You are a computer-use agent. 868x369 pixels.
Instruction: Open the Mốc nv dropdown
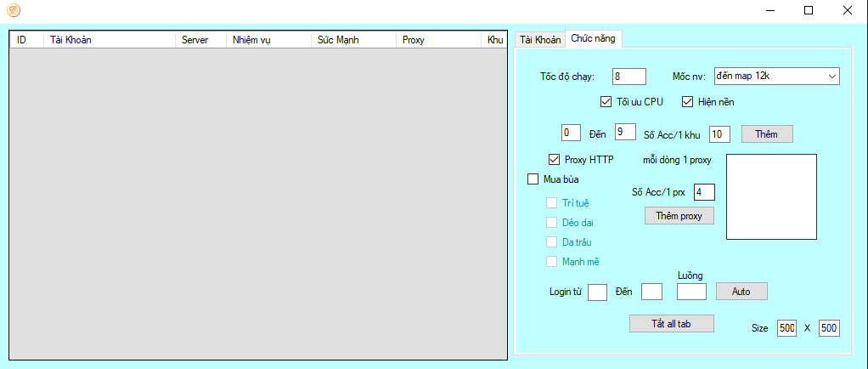pos(776,76)
